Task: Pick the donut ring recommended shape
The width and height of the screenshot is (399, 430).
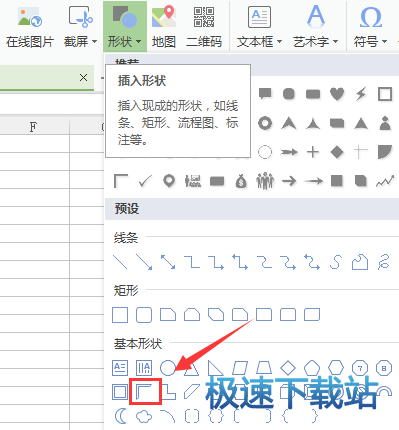Action: (x=265, y=123)
